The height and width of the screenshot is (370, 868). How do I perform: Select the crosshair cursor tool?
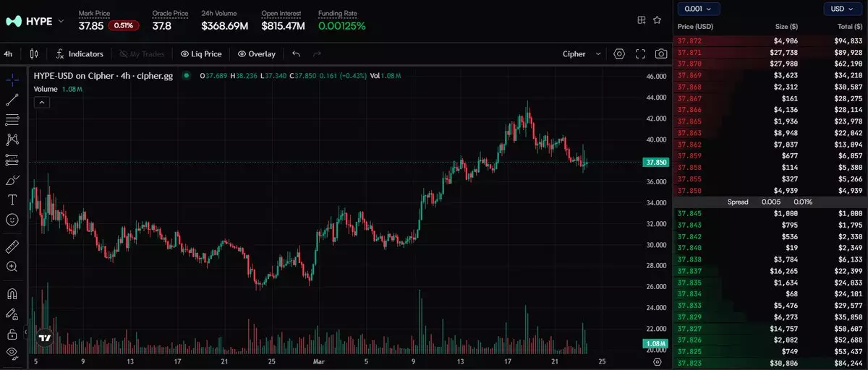click(x=12, y=80)
